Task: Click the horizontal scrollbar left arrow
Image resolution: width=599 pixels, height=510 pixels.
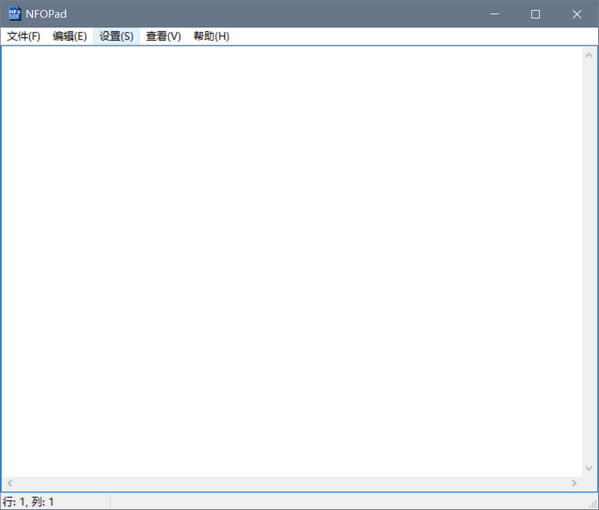Action: (x=10, y=483)
